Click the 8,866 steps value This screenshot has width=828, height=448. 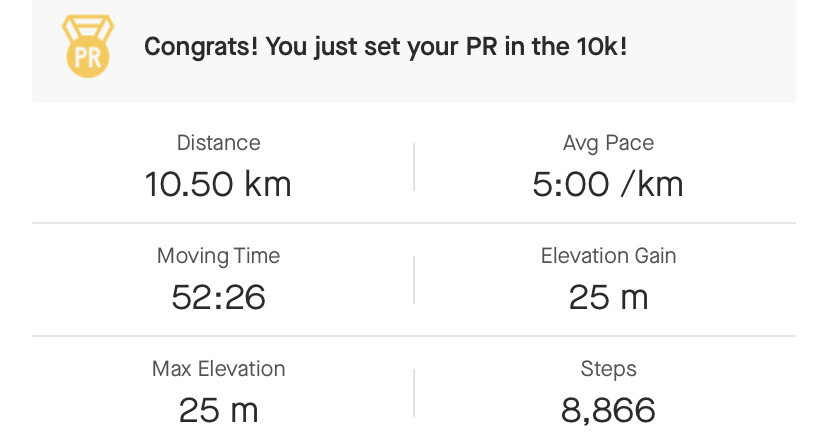608,410
